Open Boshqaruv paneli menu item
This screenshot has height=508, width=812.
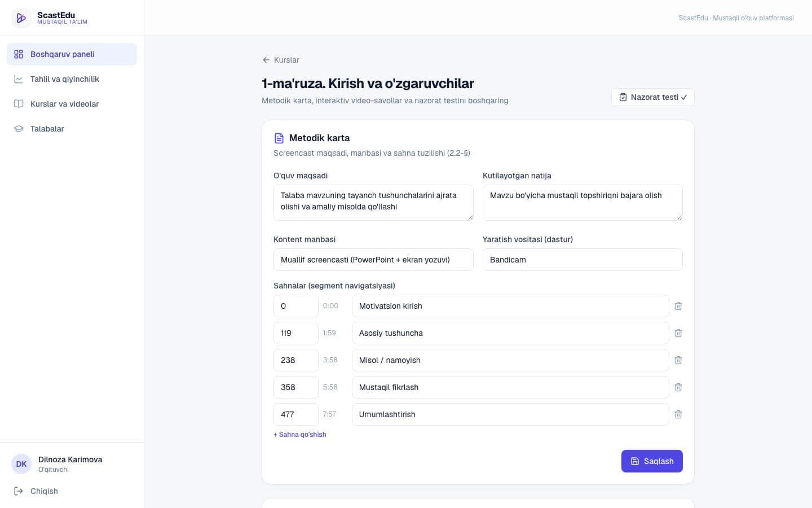[x=72, y=54]
